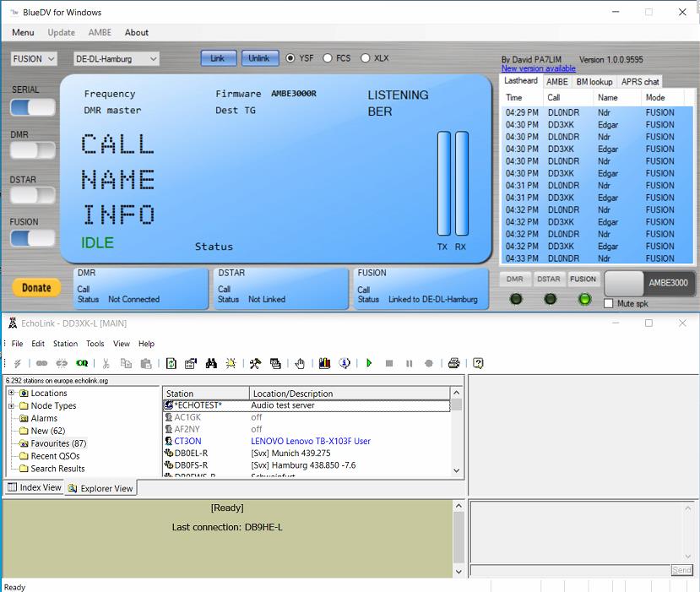700x592 pixels.
Task: Click the help question-mark icon
Action: coord(478,363)
